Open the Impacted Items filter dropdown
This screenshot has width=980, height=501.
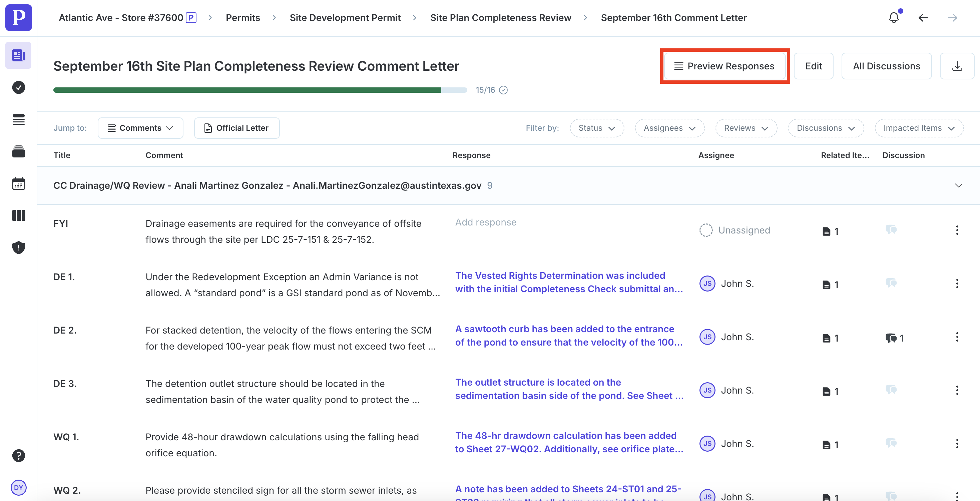(919, 128)
